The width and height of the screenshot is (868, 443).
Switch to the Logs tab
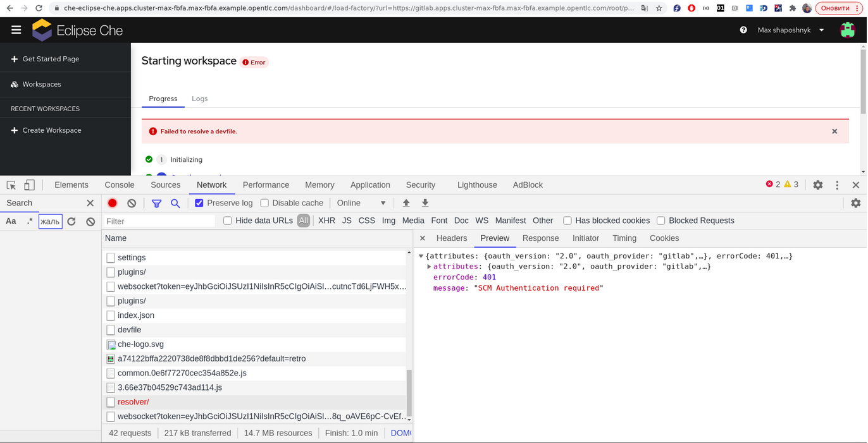[200, 99]
